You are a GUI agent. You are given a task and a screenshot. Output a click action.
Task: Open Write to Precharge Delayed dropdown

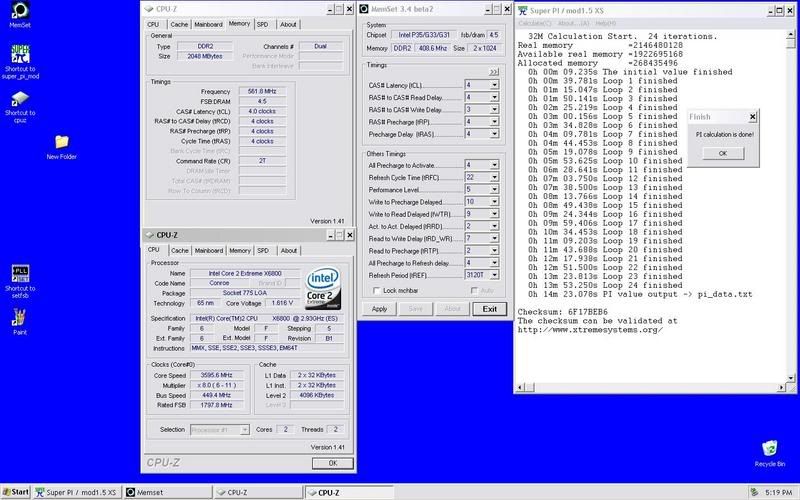tap(494, 202)
